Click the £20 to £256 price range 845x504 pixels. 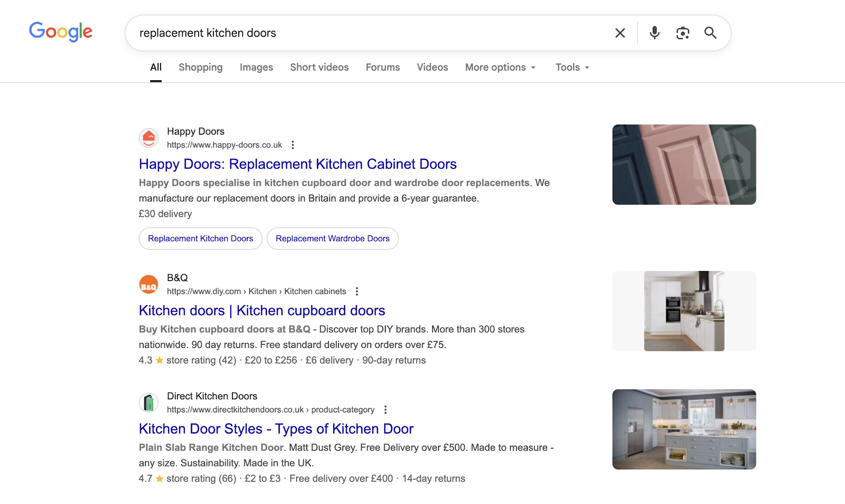pyautogui.click(x=271, y=360)
